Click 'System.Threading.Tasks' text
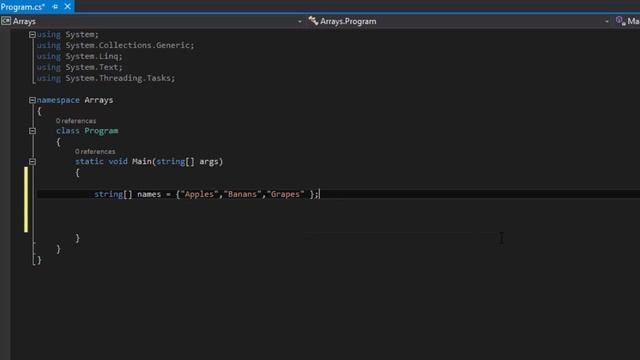The image size is (640, 360). (118, 78)
